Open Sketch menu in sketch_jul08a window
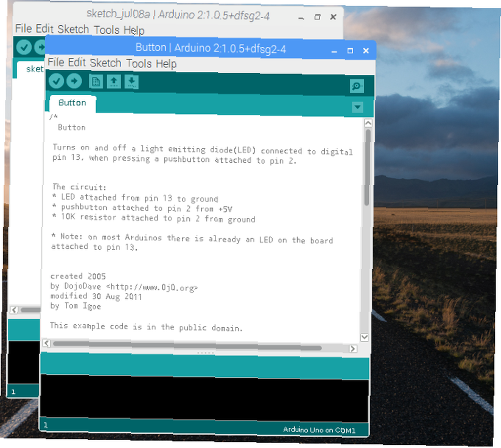 73,29
